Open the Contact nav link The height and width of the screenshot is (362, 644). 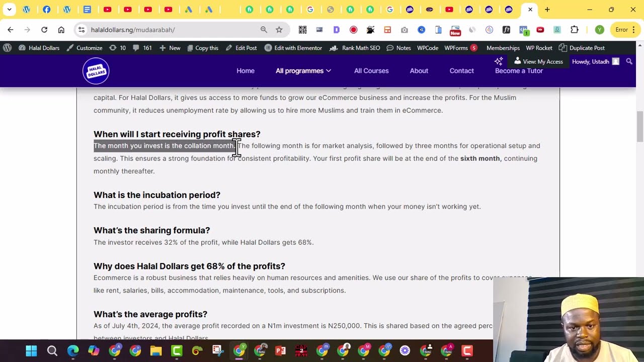pos(461,71)
